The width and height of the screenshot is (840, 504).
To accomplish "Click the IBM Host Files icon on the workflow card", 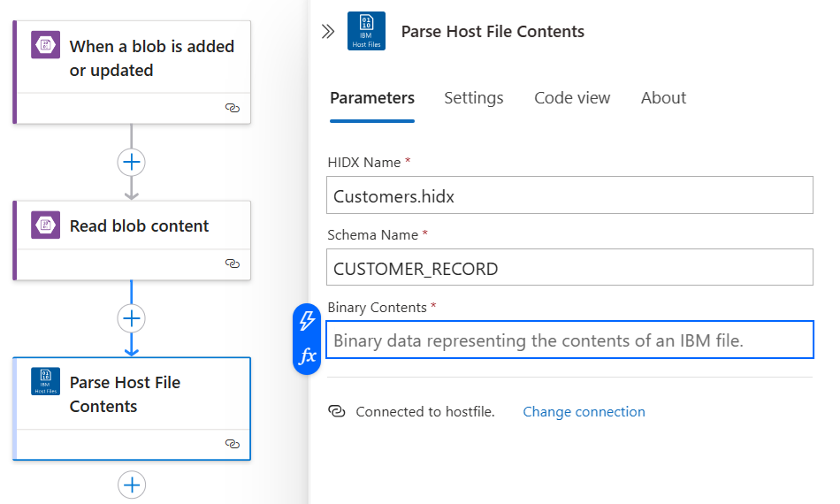I will 45,381.
